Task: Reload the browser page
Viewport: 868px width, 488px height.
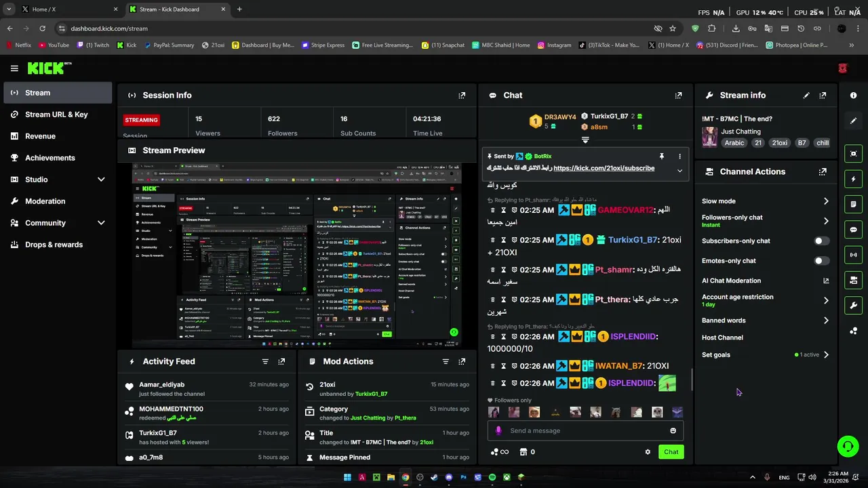Action: (42, 28)
